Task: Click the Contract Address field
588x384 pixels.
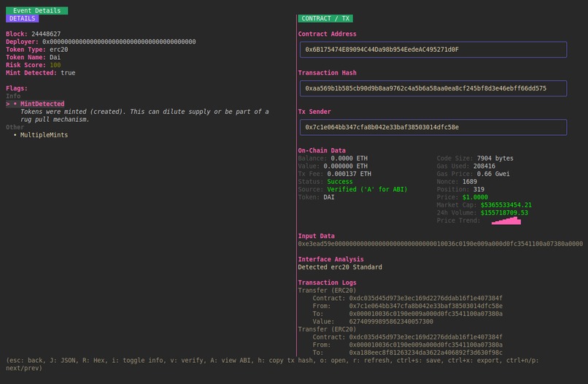Action: pyautogui.click(x=433, y=50)
